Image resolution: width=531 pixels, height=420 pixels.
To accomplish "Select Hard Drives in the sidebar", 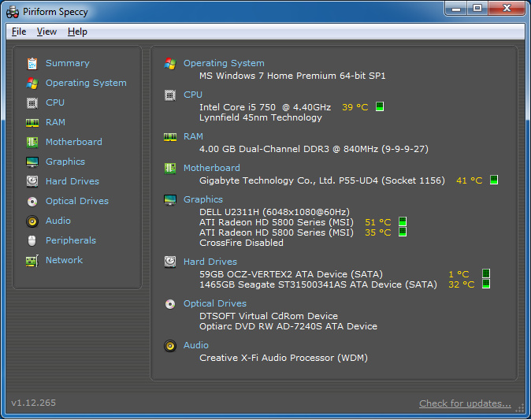I will tap(72, 181).
